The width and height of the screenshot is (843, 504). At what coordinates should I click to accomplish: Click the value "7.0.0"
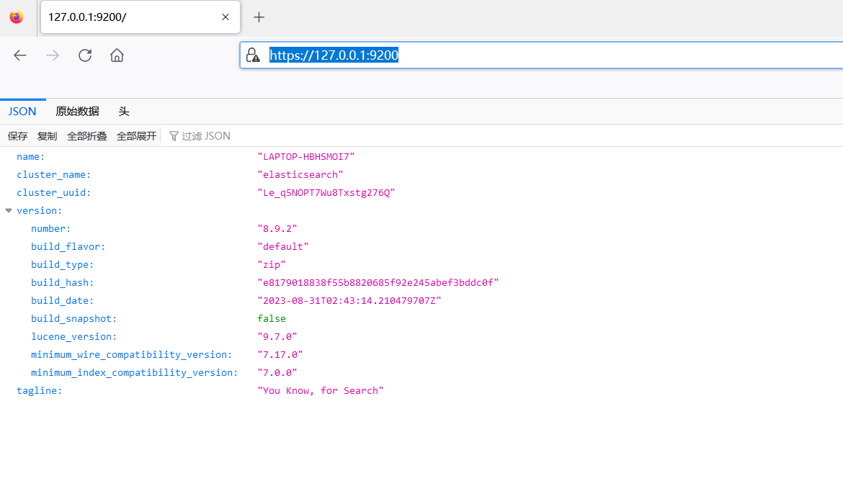(277, 372)
